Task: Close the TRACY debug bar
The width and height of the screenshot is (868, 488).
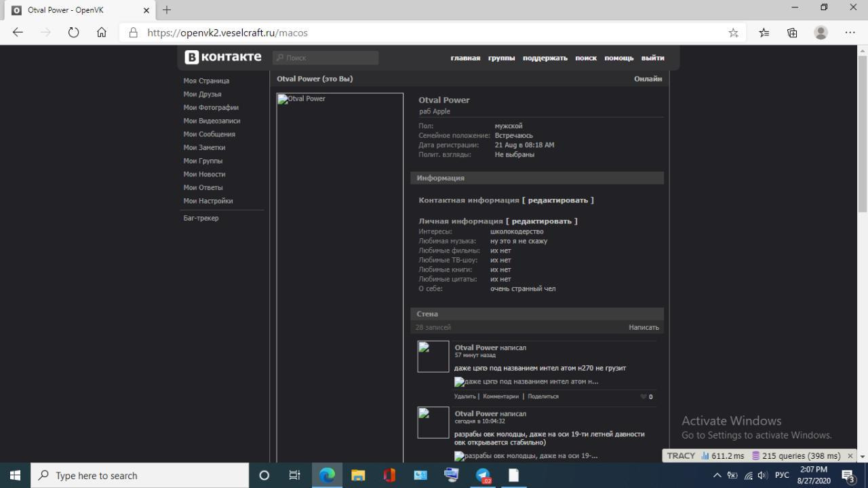Action: coord(850,456)
